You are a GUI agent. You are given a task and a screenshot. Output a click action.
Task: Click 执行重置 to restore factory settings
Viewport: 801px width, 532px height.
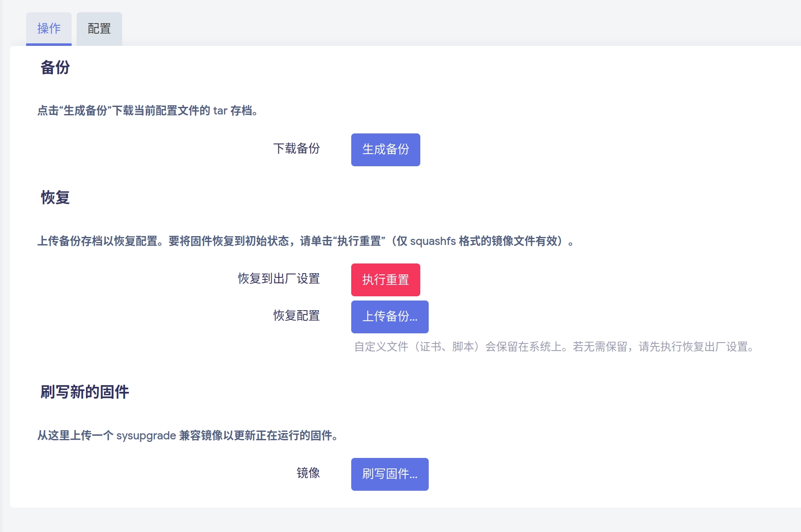tap(385, 279)
